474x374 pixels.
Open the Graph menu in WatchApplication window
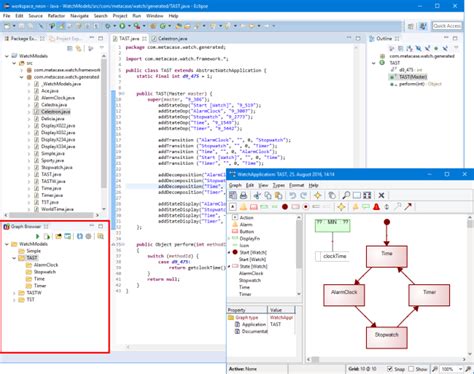[x=235, y=185]
